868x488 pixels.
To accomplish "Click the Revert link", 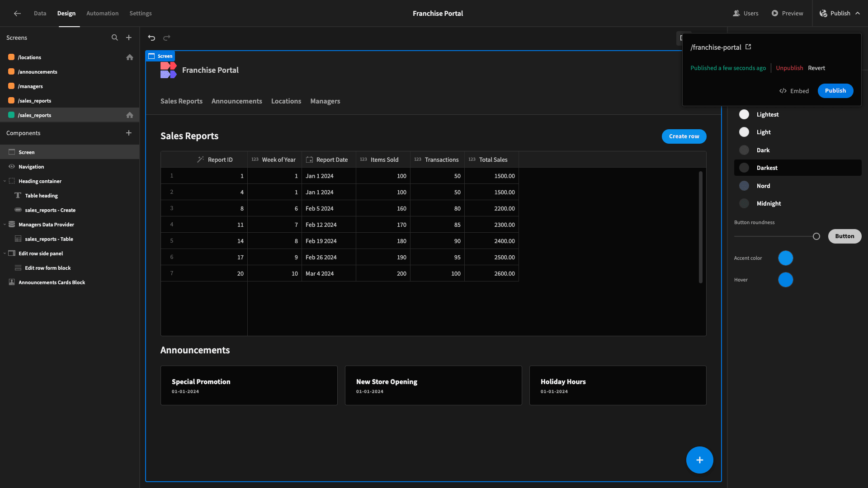I will point(816,68).
